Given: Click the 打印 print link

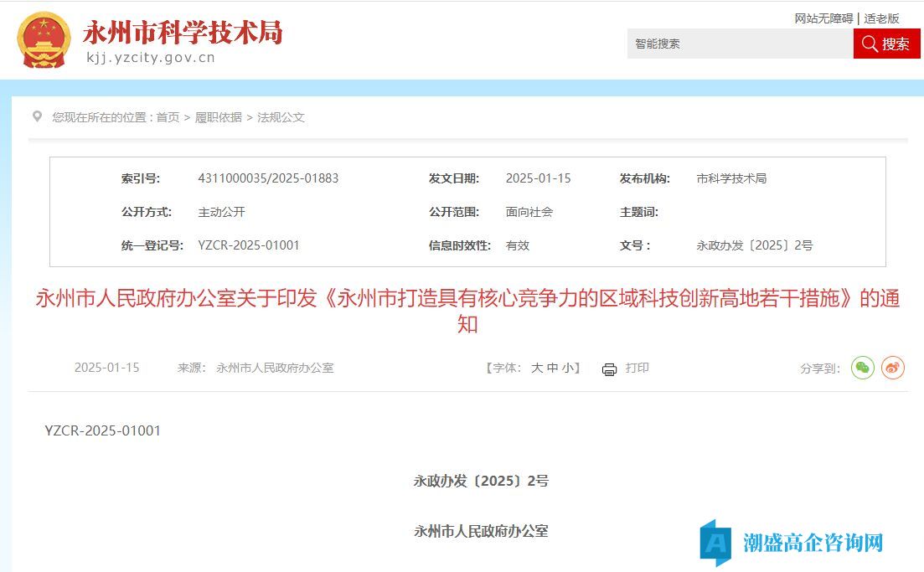Looking at the screenshot, I should pos(637,368).
